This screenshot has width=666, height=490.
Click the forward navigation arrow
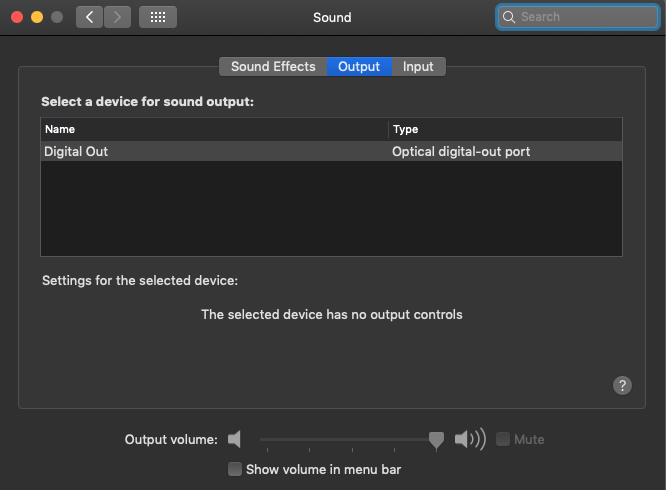click(117, 17)
